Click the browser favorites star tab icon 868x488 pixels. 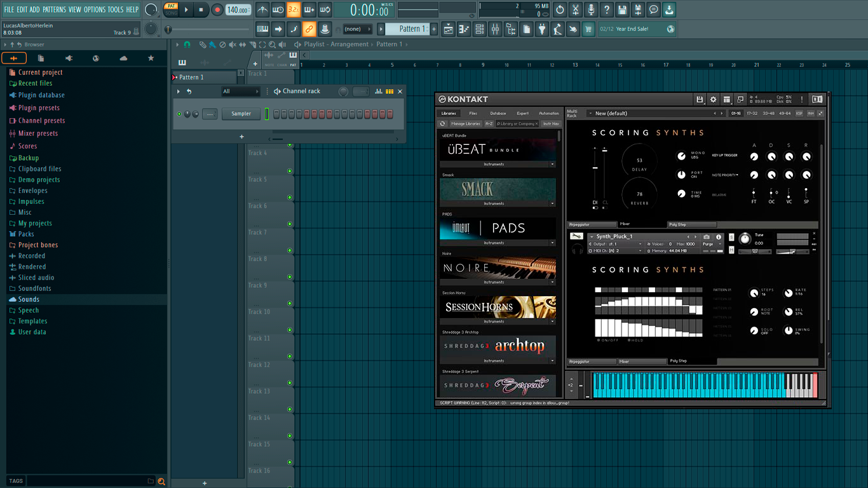151,58
